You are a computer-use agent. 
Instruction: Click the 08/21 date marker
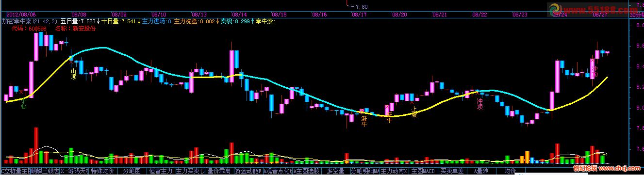click(440, 15)
